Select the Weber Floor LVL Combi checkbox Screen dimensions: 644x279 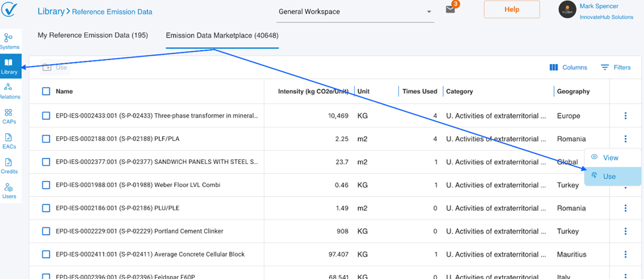(x=46, y=185)
